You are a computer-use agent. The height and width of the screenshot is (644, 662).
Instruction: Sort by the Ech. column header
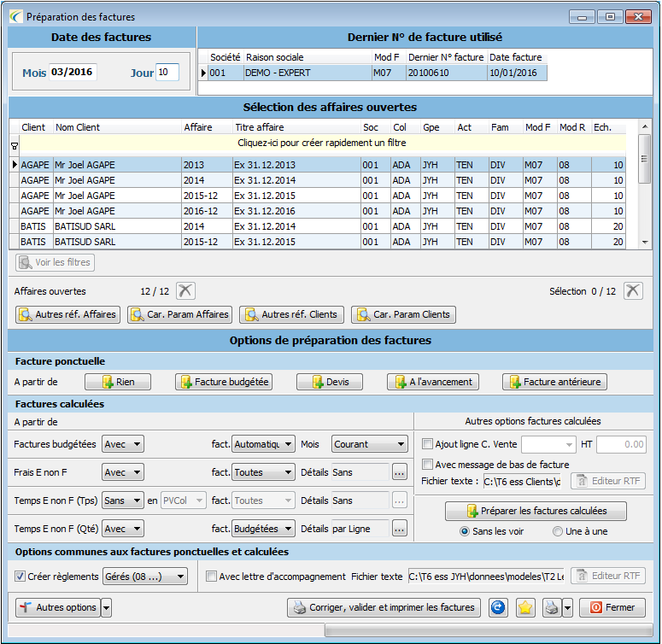point(608,127)
